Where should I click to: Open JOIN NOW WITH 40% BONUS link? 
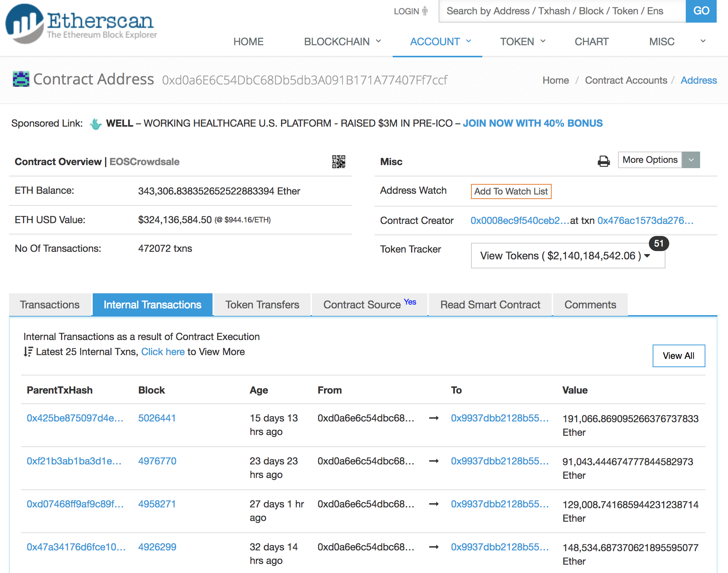click(x=533, y=123)
